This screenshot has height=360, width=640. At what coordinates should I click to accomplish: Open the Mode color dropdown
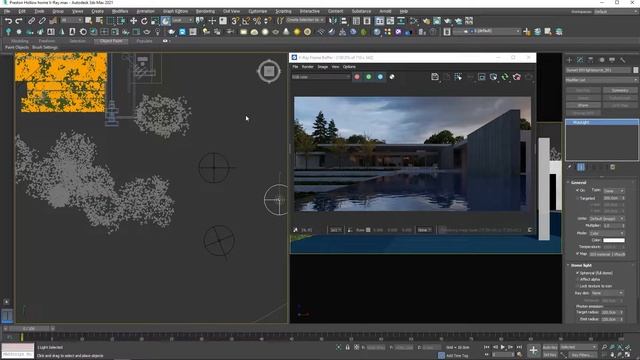coord(607,233)
